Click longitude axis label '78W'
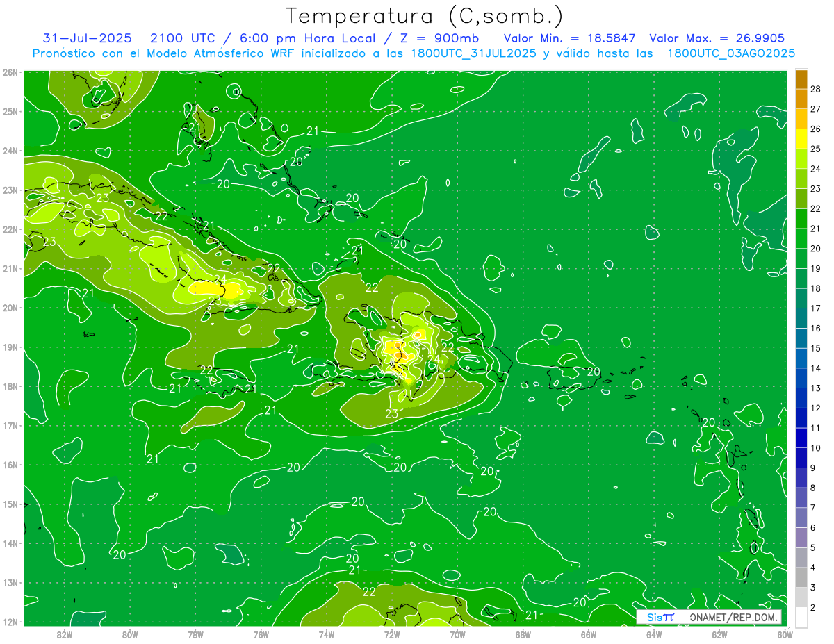This screenshot has width=834, height=644. tap(195, 634)
